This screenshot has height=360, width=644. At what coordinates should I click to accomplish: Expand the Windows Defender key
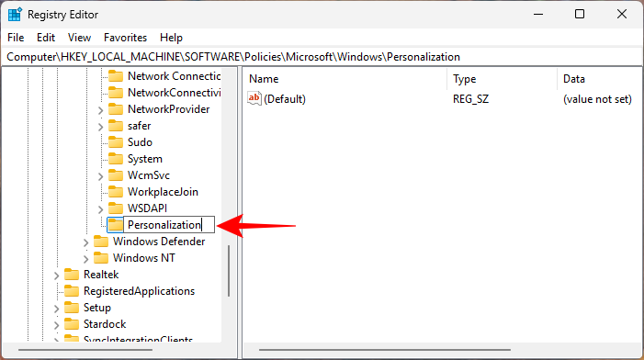click(85, 242)
